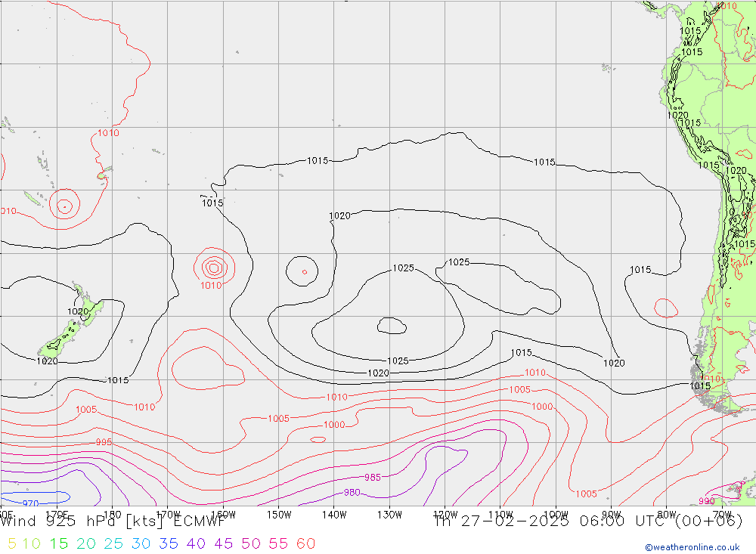Click the 985 isobar label
756x554 pixels.
click(x=373, y=478)
